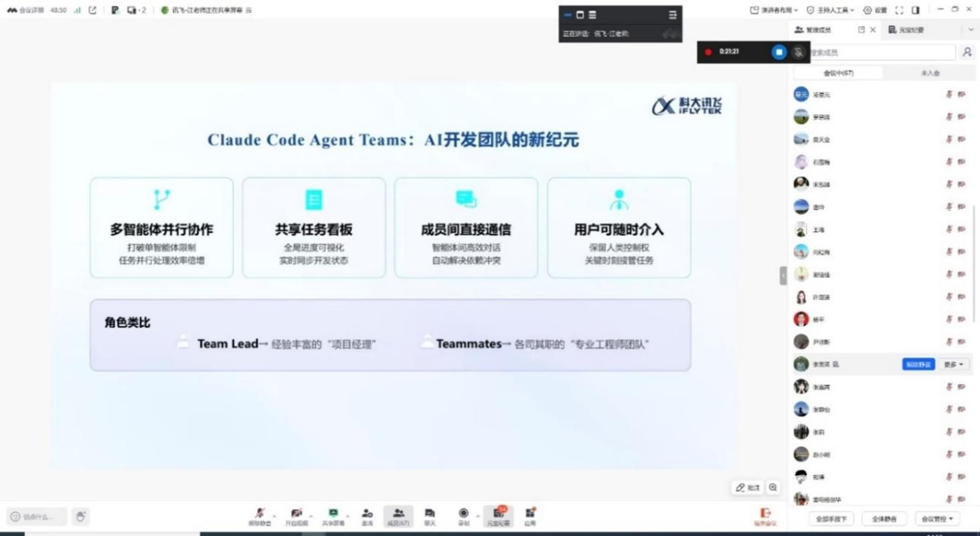Screen dimensions: 980x536
Task: Toggle the microphone of the first member in the list
Action: [x=949, y=94]
